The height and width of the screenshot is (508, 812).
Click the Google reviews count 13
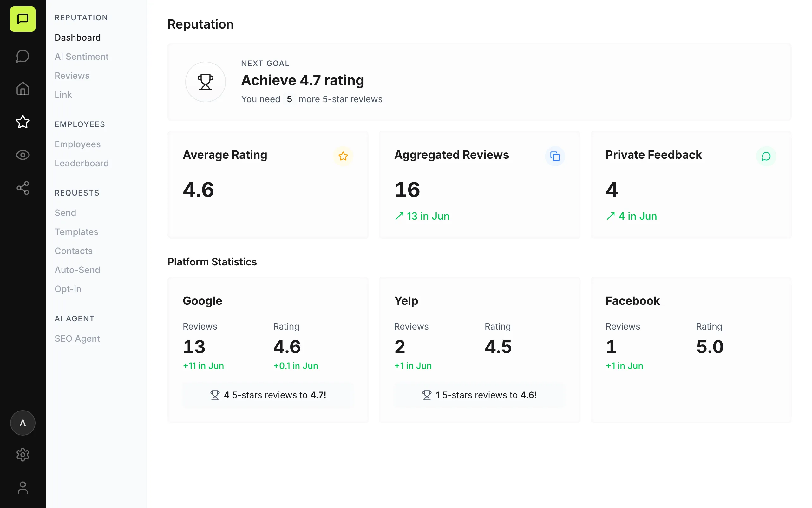[194, 346]
